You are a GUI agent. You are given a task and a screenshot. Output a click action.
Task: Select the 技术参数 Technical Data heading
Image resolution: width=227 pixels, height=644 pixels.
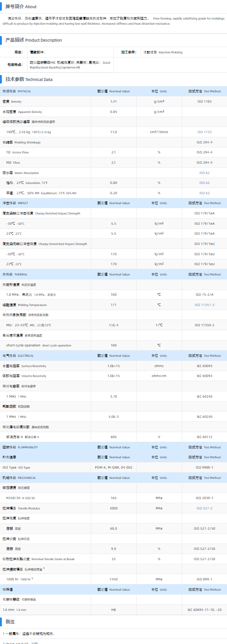29,79
